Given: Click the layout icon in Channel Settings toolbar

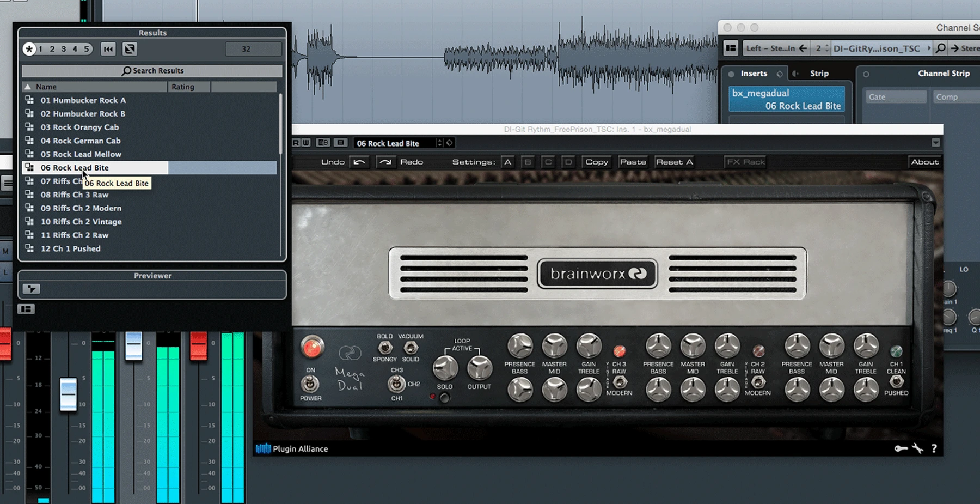Looking at the screenshot, I should (731, 48).
